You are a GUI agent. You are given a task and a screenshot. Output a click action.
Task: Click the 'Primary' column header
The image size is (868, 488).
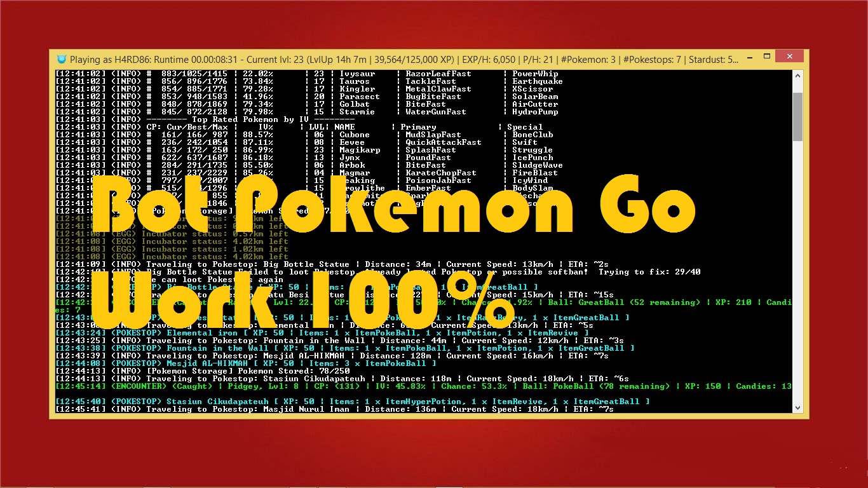tap(418, 127)
